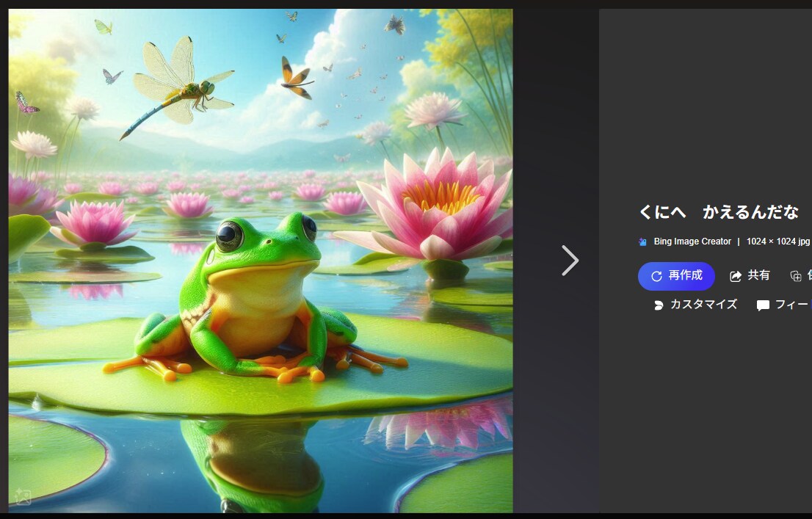Click the green frog in the image

click(x=255, y=299)
